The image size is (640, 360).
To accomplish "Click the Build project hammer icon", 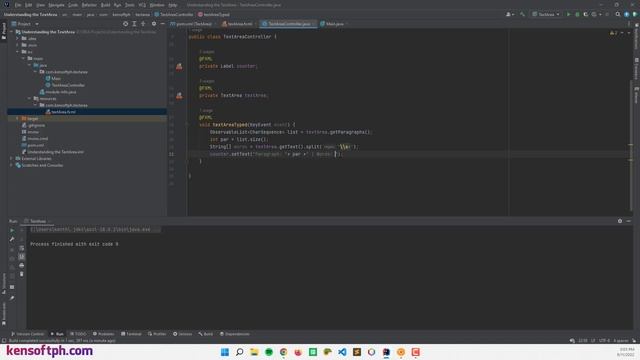I will 522,14.
